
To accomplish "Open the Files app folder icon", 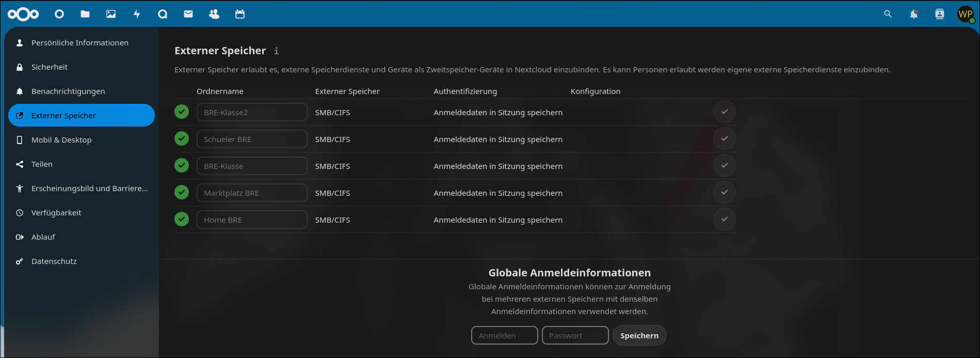I will [x=85, y=14].
